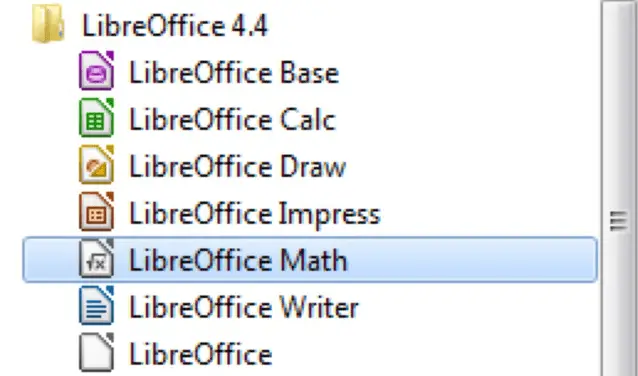Open the highlighted LibreOffice Math label
This screenshot has height=376, width=638.
[x=238, y=261]
